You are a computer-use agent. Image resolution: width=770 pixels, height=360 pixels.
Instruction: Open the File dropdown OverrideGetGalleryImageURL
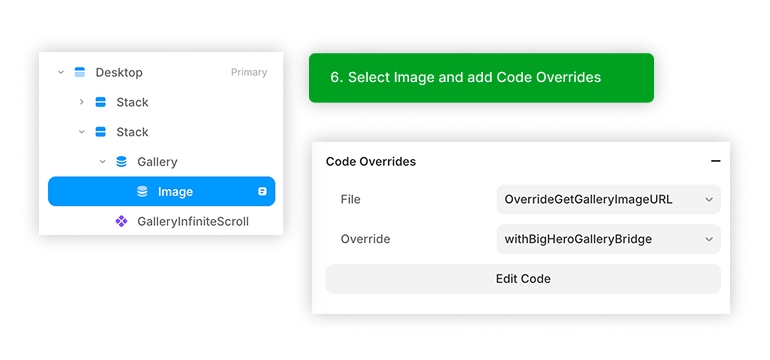[608, 199]
